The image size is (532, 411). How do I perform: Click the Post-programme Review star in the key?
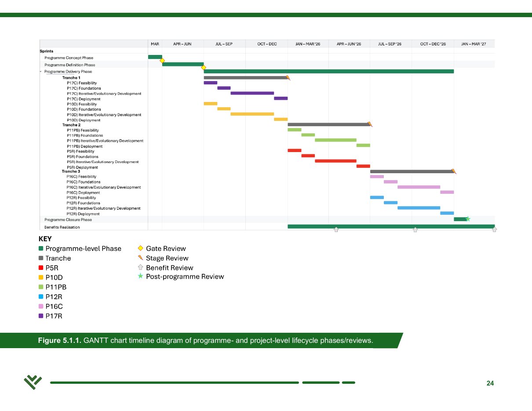(x=141, y=276)
